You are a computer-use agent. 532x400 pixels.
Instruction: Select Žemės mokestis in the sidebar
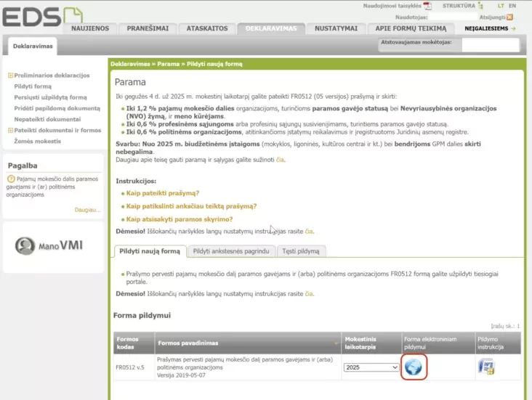(37, 141)
